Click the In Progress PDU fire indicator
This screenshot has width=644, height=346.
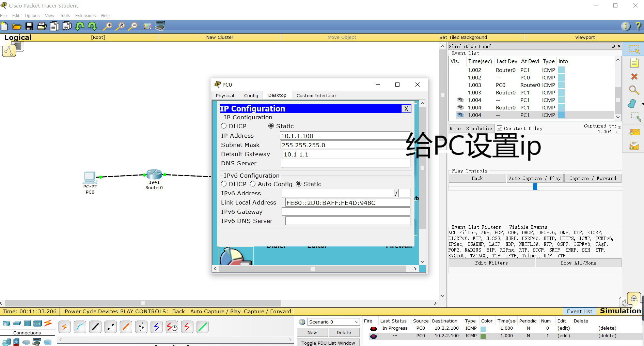(374, 329)
